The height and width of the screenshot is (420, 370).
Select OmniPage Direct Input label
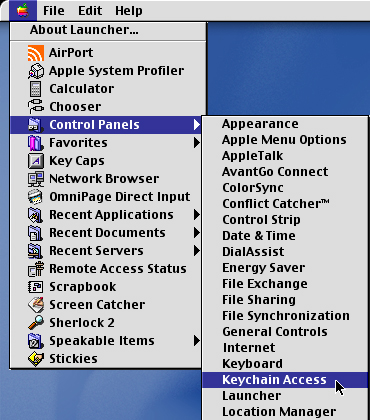click(120, 197)
